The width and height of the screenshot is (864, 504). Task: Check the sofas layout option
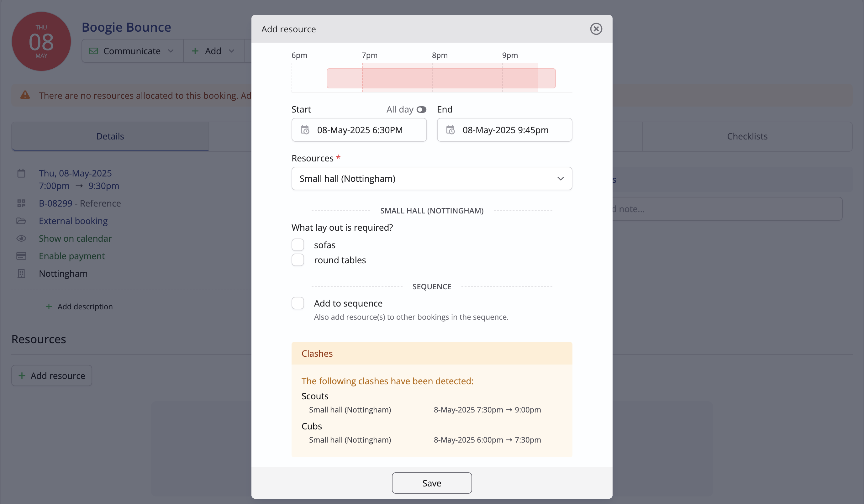298,245
